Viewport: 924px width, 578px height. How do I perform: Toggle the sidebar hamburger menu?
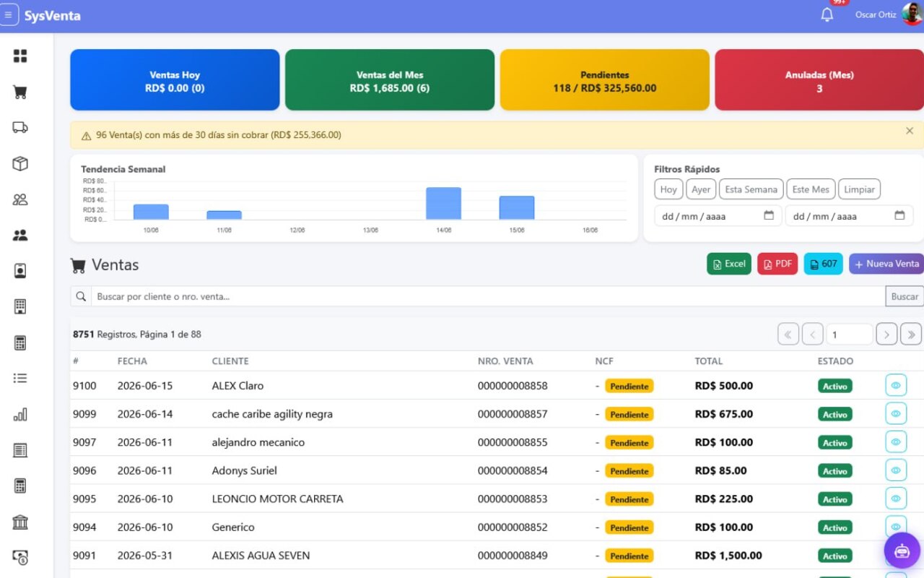[x=9, y=15]
